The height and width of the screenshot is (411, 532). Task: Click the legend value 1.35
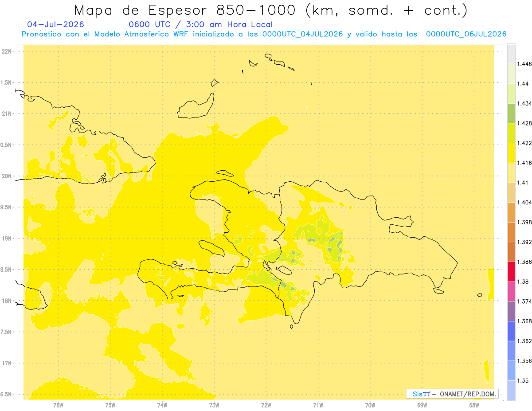pyautogui.click(x=523, y=380)
